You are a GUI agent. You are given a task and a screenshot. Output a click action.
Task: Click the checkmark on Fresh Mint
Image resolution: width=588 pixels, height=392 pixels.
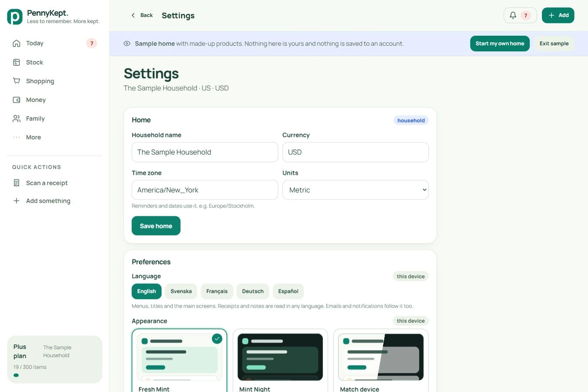pyautogui.click(x=217, y=339)
